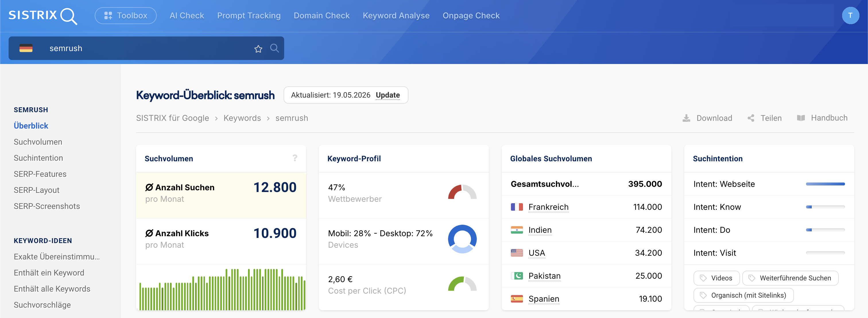Click Update next to Aktualisiert date
The height and width of the screenshot is (318, 868).
coord(387,95)
